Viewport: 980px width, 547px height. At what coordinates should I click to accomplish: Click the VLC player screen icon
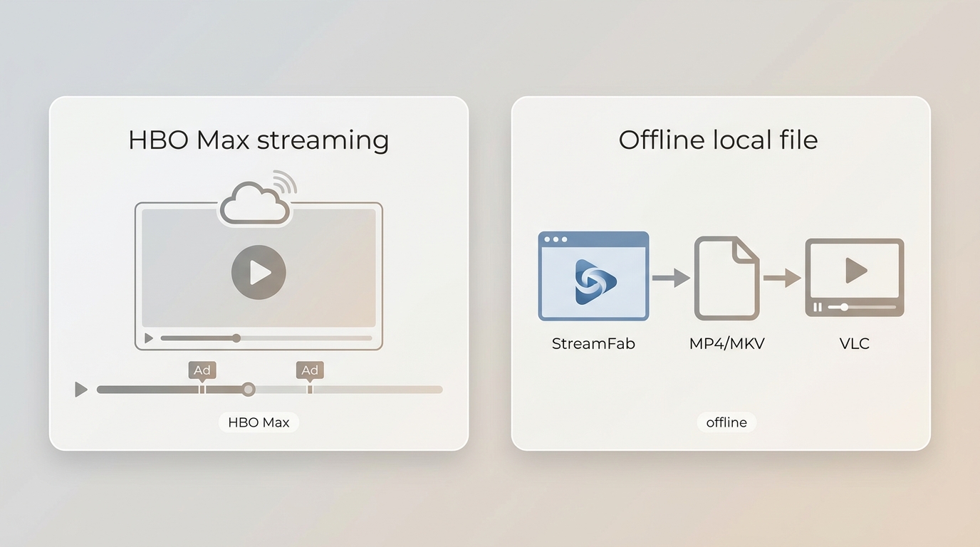855,277
